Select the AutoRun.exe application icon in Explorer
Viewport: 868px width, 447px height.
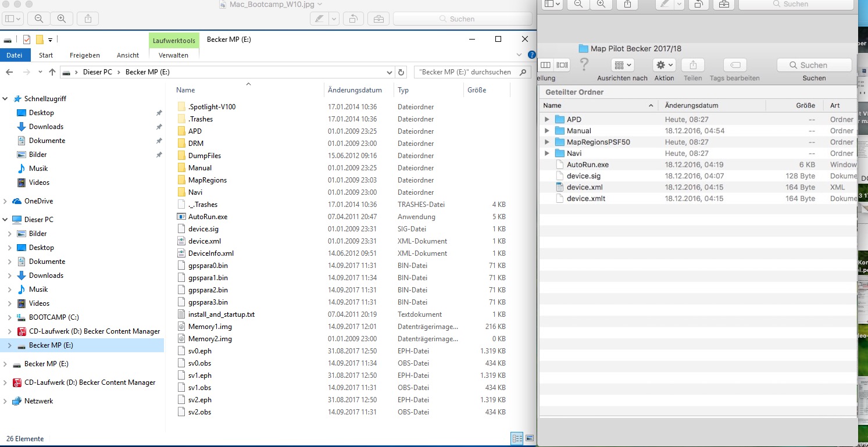tap(181, 216)
